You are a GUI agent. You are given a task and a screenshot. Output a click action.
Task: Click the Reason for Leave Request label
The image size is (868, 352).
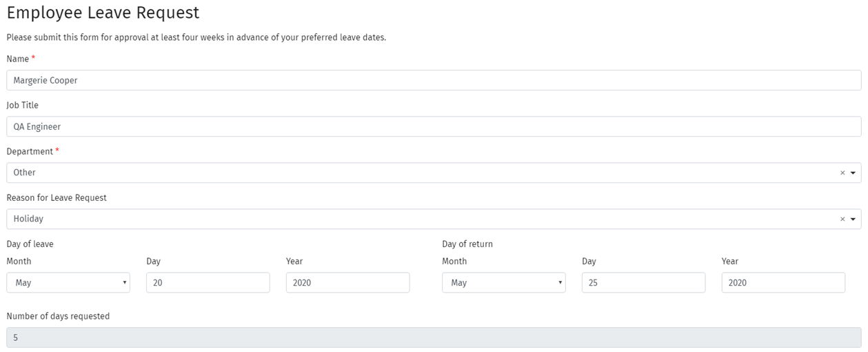click(x=57, y=198)
